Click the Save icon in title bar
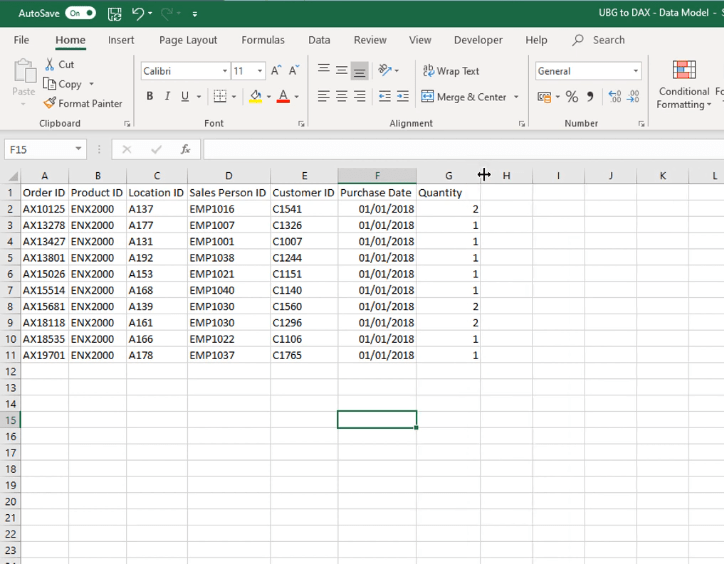724x564 pixels. click(115, 14)
